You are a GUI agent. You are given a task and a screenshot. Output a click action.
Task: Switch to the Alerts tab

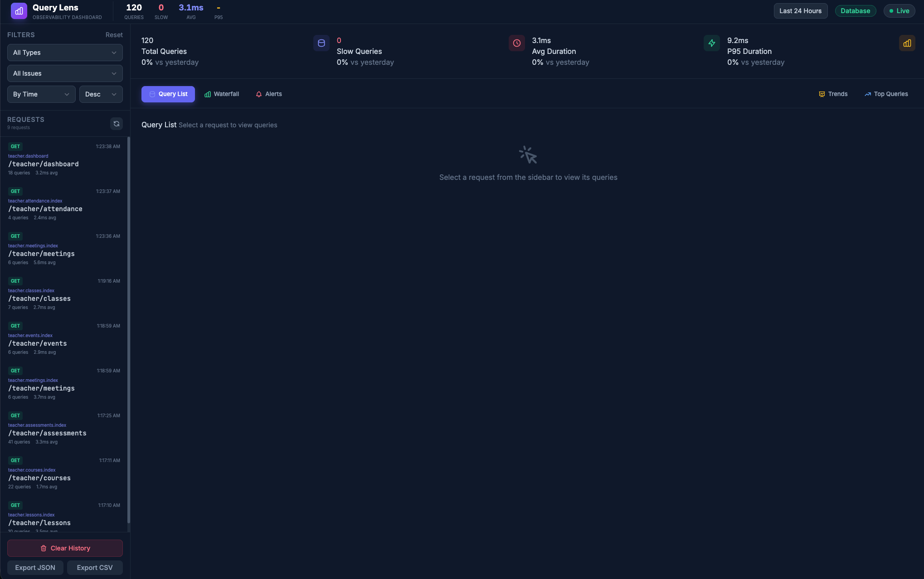point(269,94)
